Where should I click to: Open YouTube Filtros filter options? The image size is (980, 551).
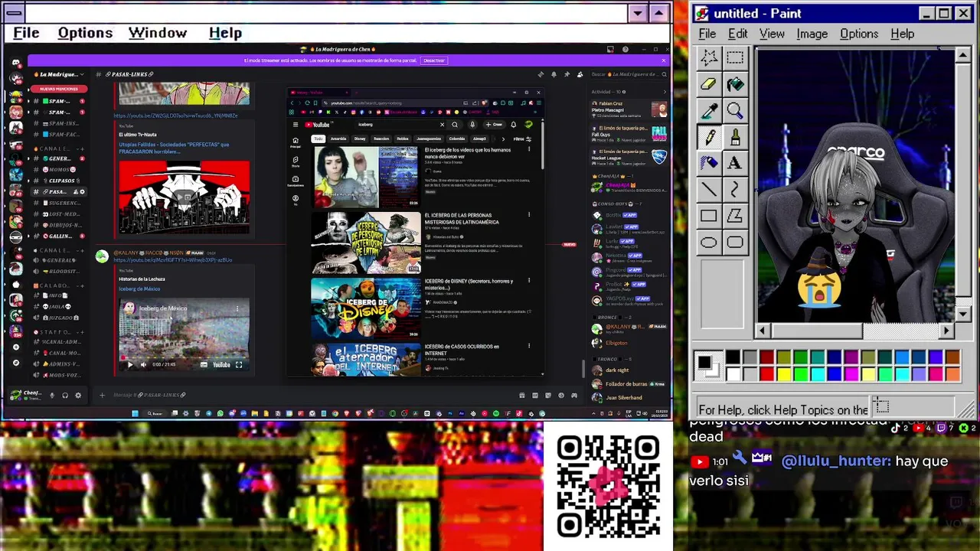523,139
